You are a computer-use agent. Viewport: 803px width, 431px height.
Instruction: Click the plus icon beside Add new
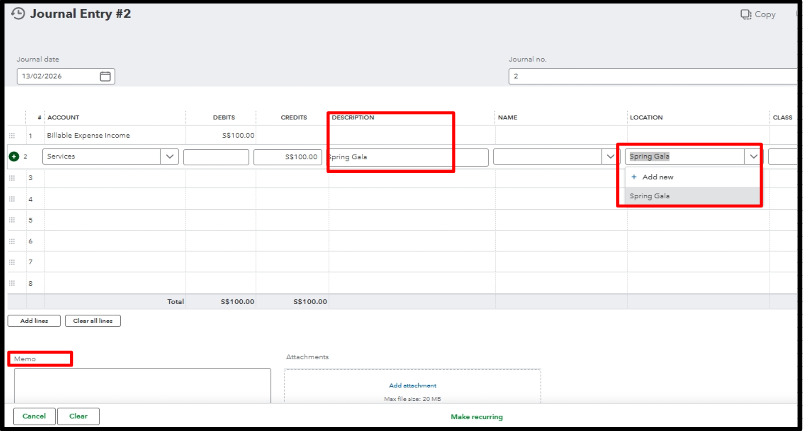click(x=634, y=176)
